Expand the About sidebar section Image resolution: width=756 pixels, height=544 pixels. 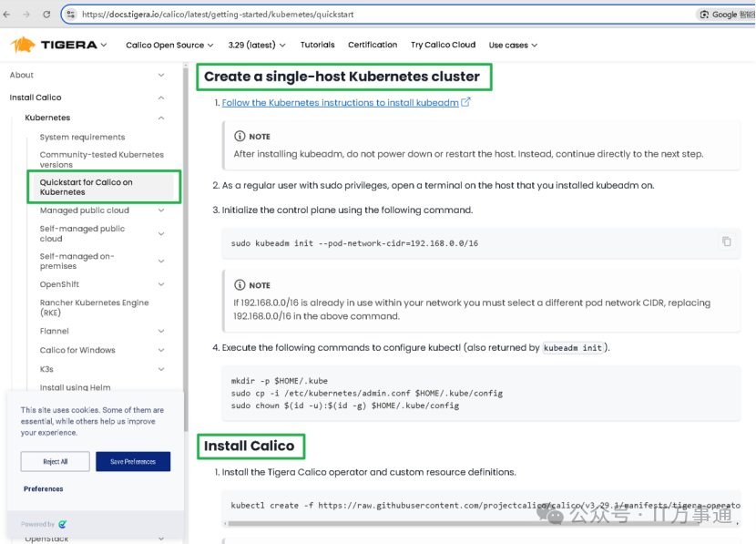161,75
